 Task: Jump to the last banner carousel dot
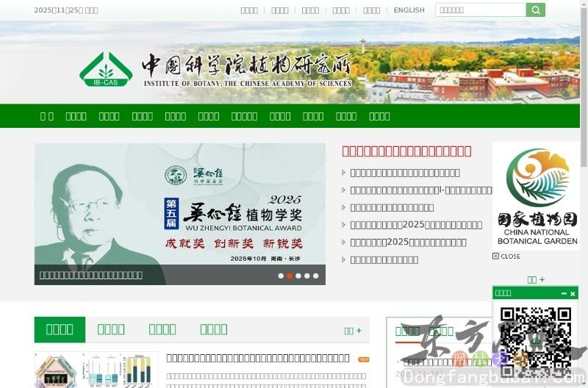click(316, 276)
